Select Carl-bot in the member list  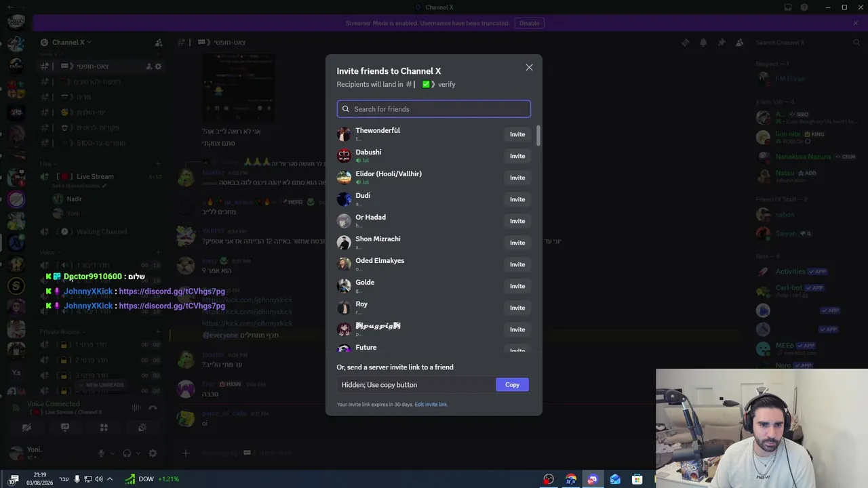(x=807, y=290)
